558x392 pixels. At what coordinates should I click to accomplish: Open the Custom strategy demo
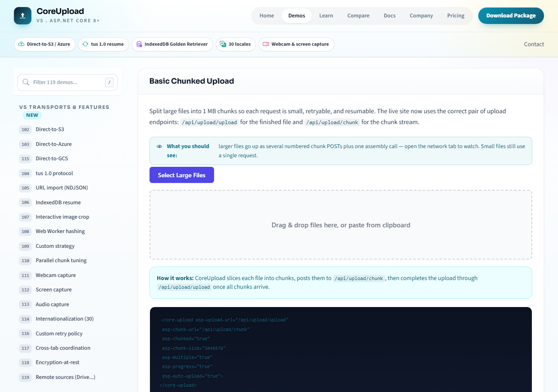68,246
